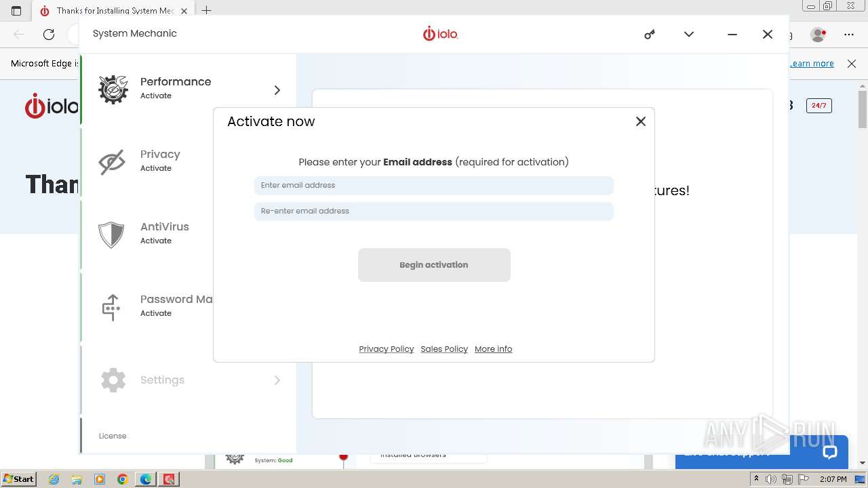Open the Sales Policy link
868x488 pixels.
coord(444,349)
